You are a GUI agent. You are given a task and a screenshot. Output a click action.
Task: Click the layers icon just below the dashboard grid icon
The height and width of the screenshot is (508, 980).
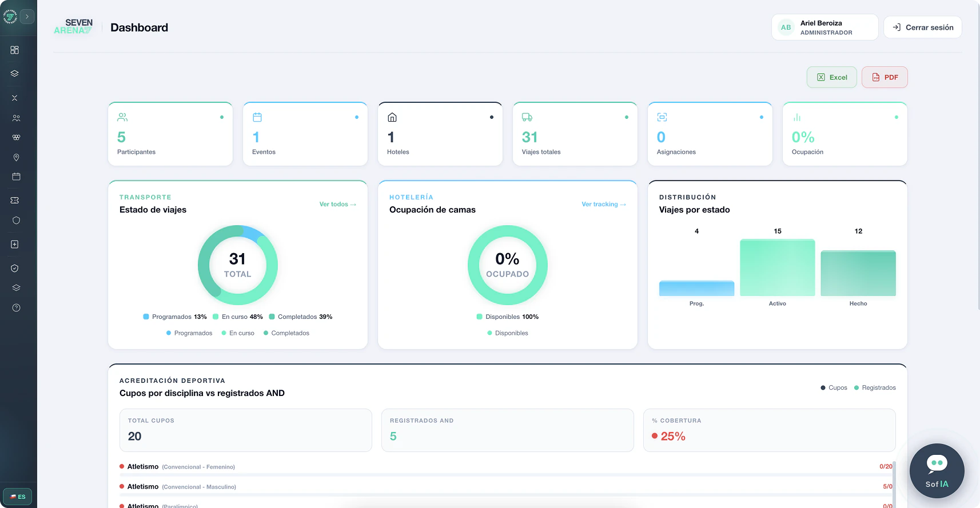click(15, 74)
